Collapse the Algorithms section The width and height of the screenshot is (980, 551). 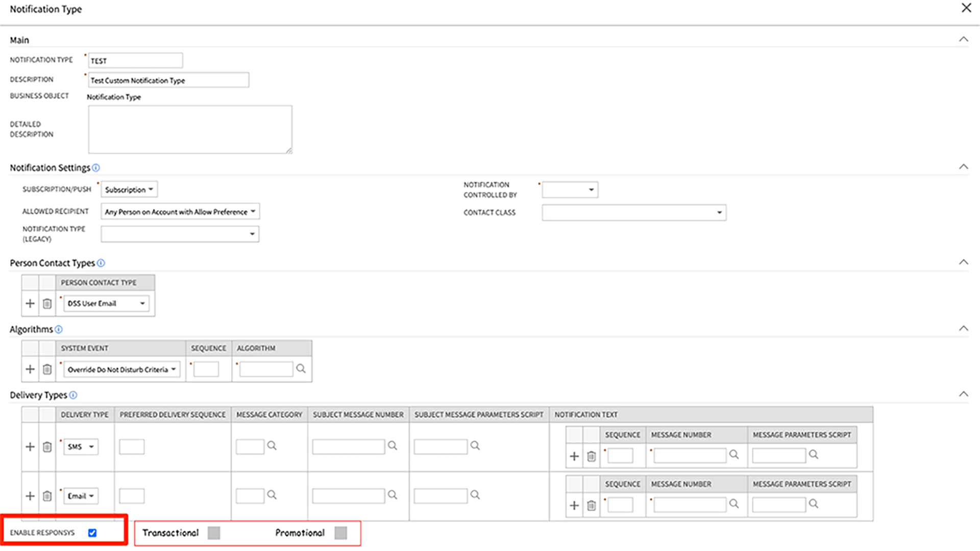(x=963, y=329)
